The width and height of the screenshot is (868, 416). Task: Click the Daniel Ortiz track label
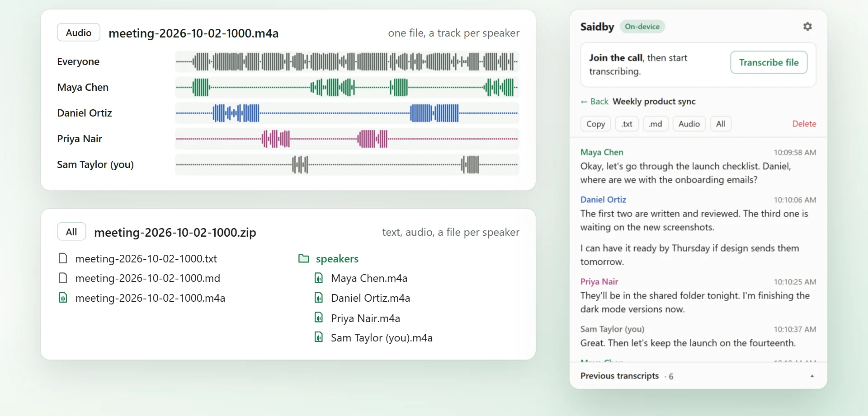(x=85, y=113)
